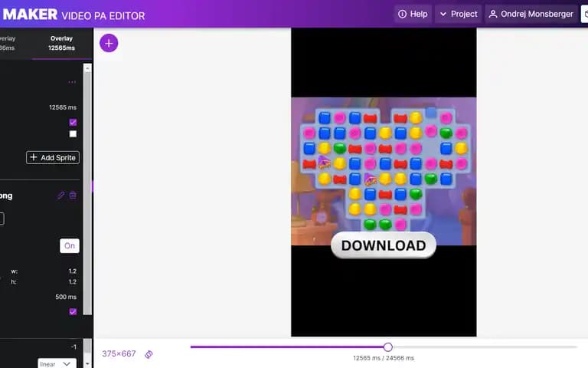Select the partially hidden Overlay tab
This screenshot has width=588, height=368.
click(8, 43)
